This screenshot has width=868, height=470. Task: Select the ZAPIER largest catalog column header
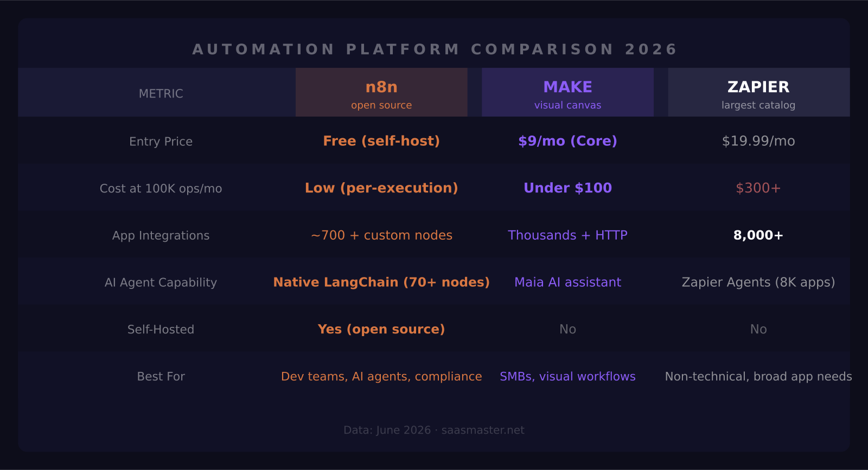point(758,92)
